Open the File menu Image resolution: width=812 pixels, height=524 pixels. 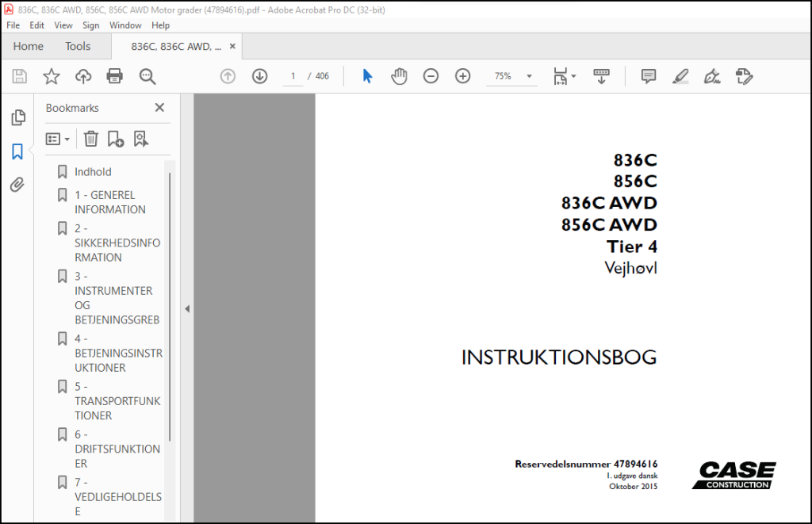point(13,25)
